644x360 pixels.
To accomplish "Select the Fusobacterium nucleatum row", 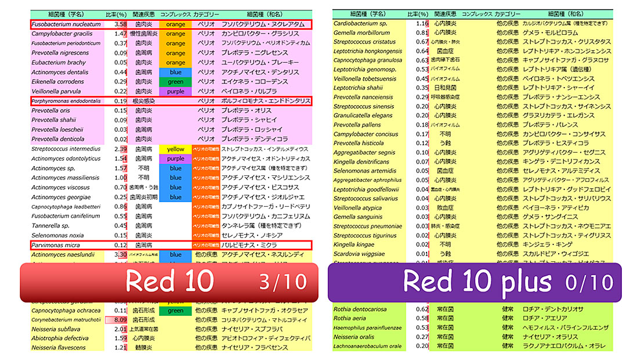I will [x=171, y=24].
